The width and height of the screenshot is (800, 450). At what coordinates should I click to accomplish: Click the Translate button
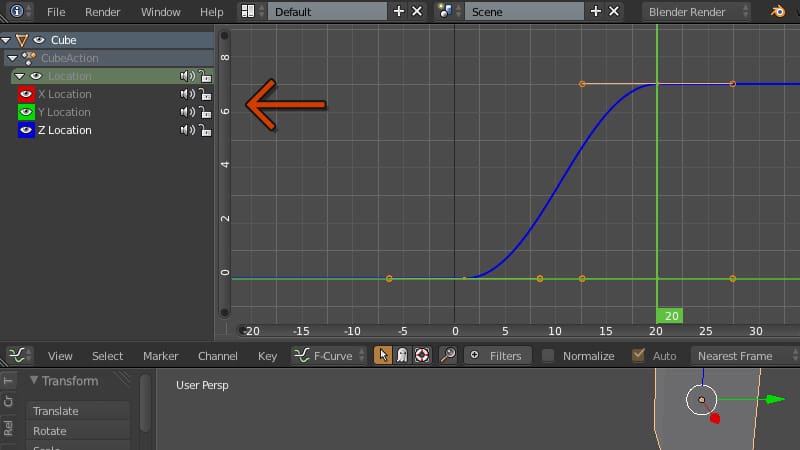(78, 411)
